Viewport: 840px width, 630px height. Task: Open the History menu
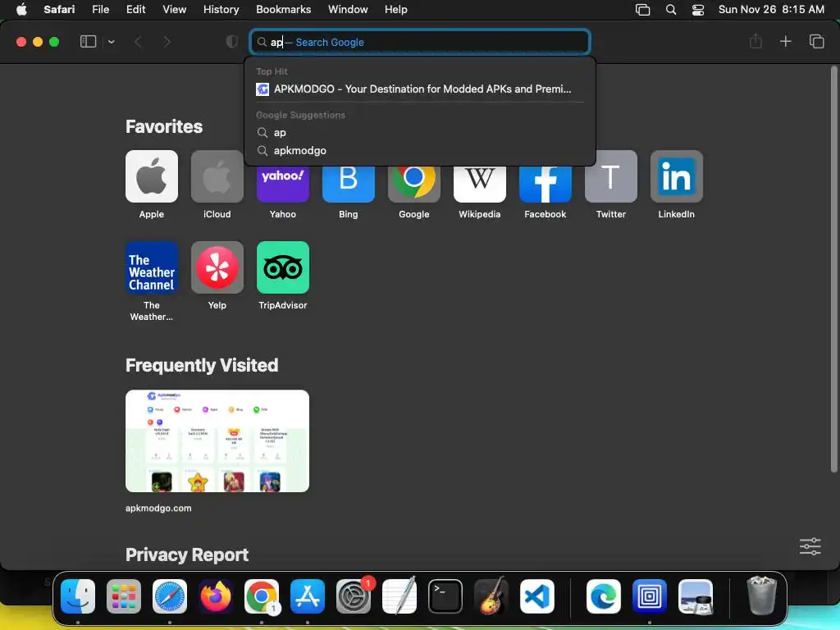221,10
